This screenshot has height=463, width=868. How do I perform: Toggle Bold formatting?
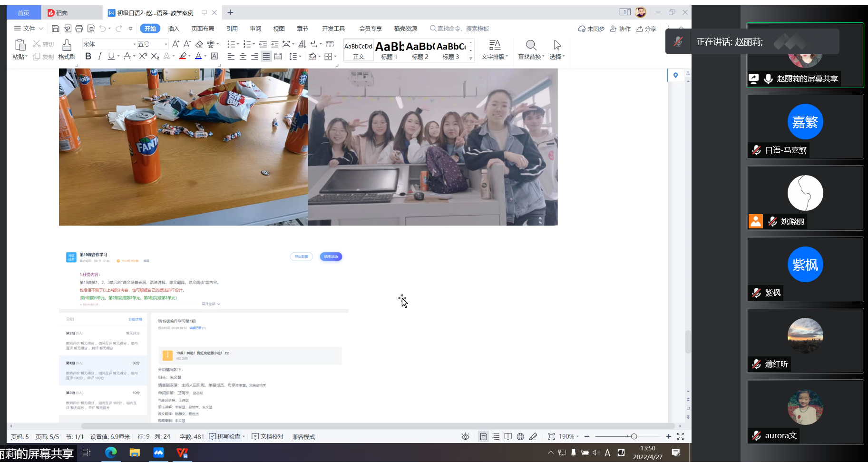point(88,56)
